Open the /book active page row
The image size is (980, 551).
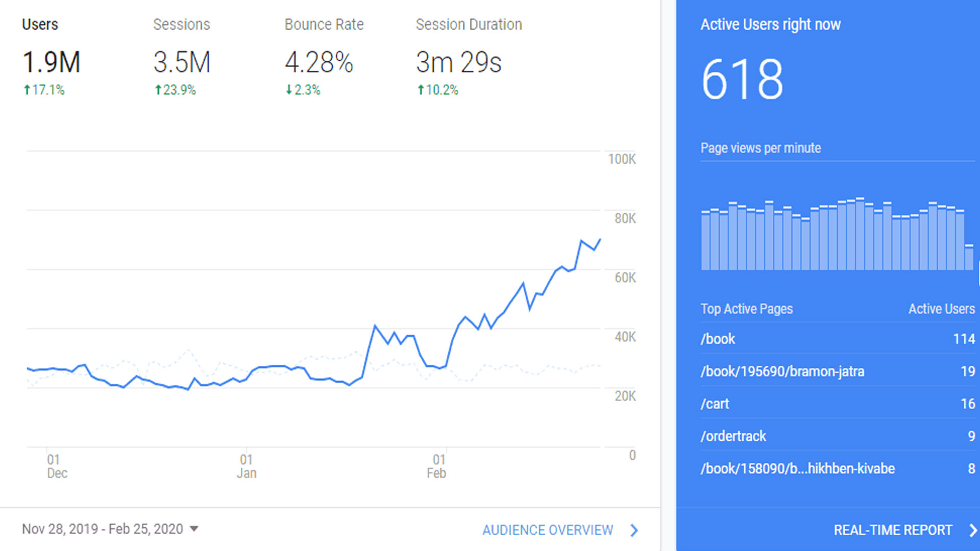click(718, 339)
